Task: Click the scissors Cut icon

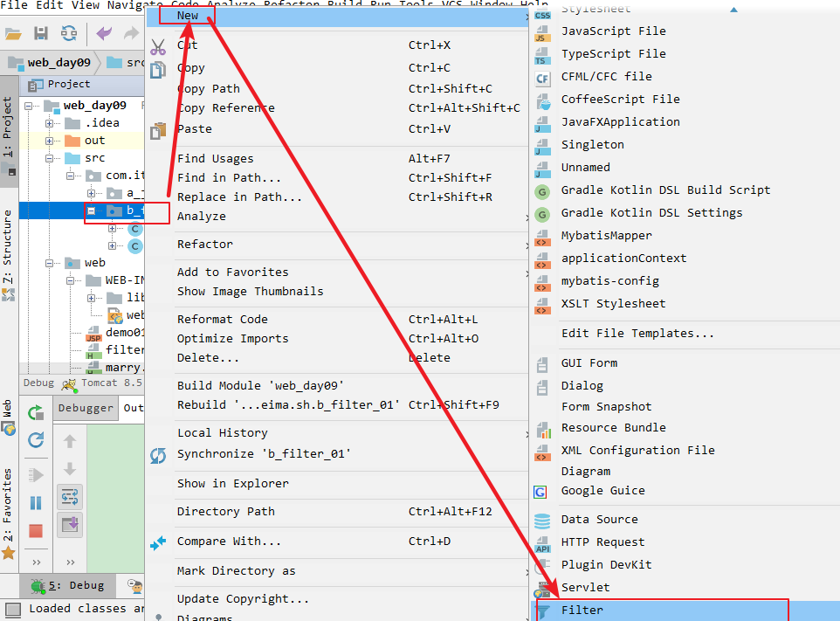Action: click(x=158, y=46)
